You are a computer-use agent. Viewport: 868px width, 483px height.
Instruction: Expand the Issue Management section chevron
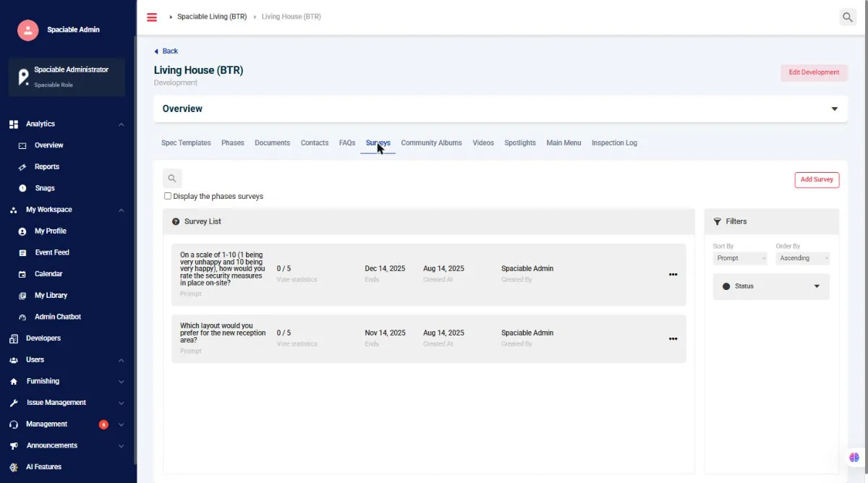(x=121, y=403)
